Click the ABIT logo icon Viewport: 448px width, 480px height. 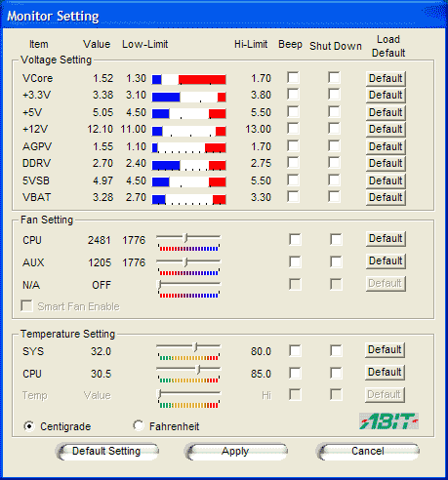click(388, 421)
